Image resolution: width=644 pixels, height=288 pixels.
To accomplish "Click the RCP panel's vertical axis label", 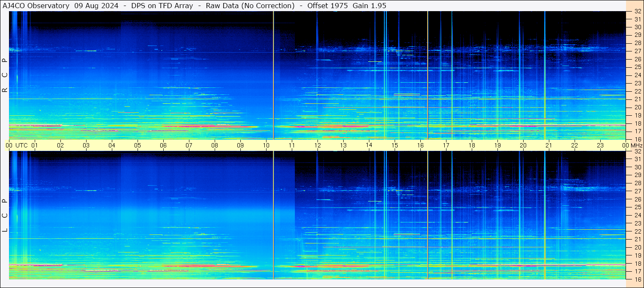I will coord(5,75).
